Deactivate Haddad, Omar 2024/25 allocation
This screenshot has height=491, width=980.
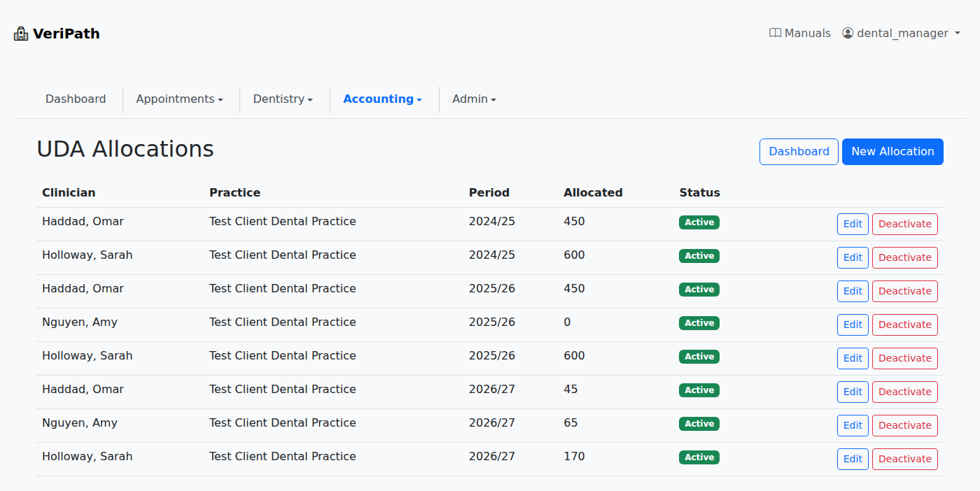905,224
